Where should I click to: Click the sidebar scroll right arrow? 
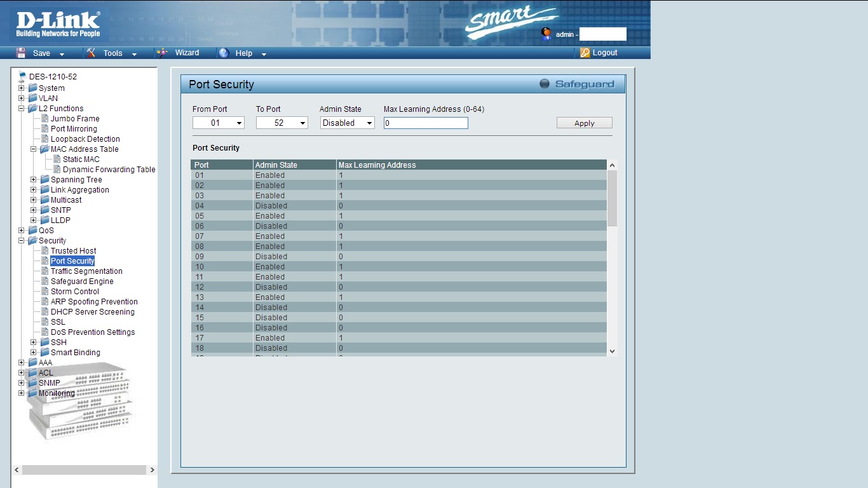[152, 470]
